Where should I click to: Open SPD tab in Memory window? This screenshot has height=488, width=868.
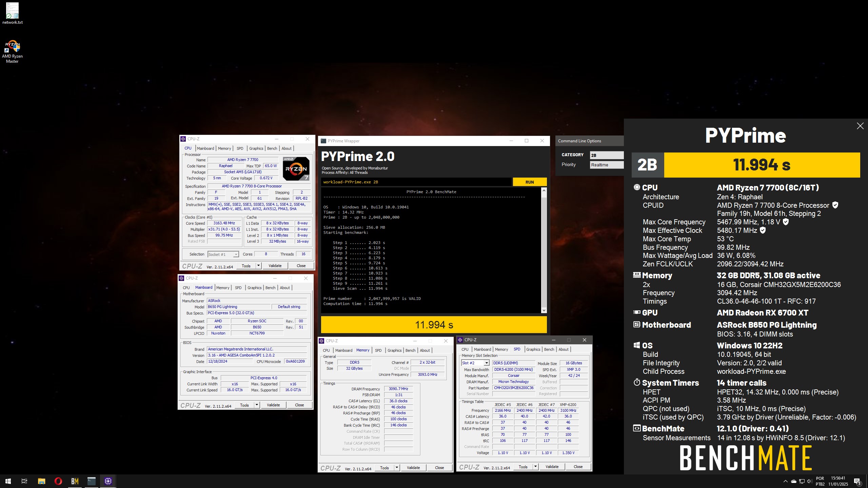[378, 350]
